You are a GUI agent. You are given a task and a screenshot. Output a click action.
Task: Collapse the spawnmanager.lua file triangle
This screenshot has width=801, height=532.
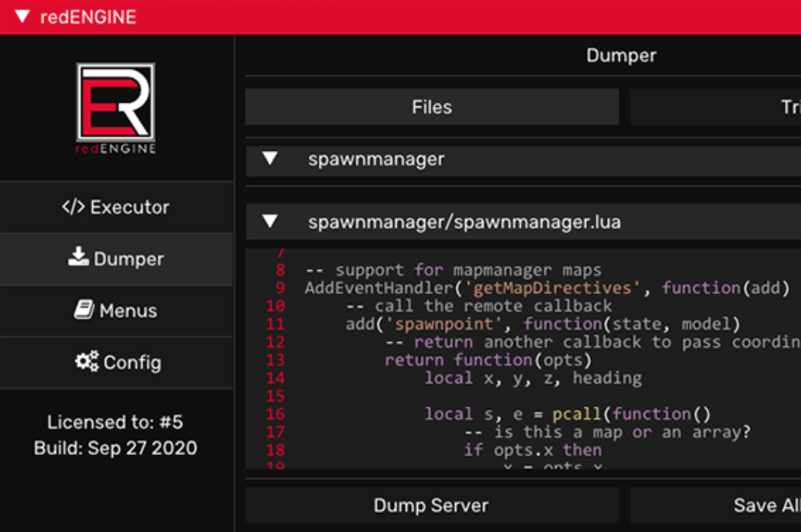270,222
